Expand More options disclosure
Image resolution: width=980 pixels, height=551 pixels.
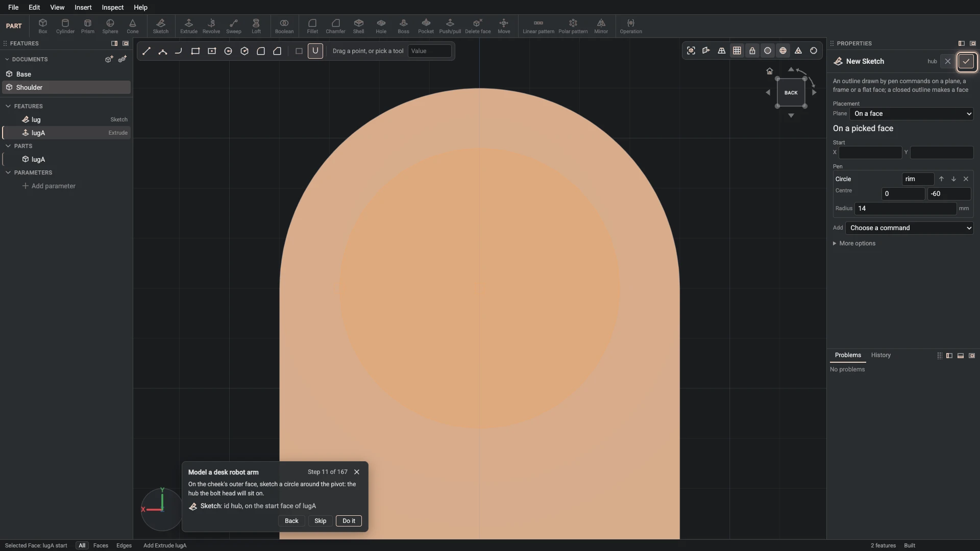click(854, 243)
